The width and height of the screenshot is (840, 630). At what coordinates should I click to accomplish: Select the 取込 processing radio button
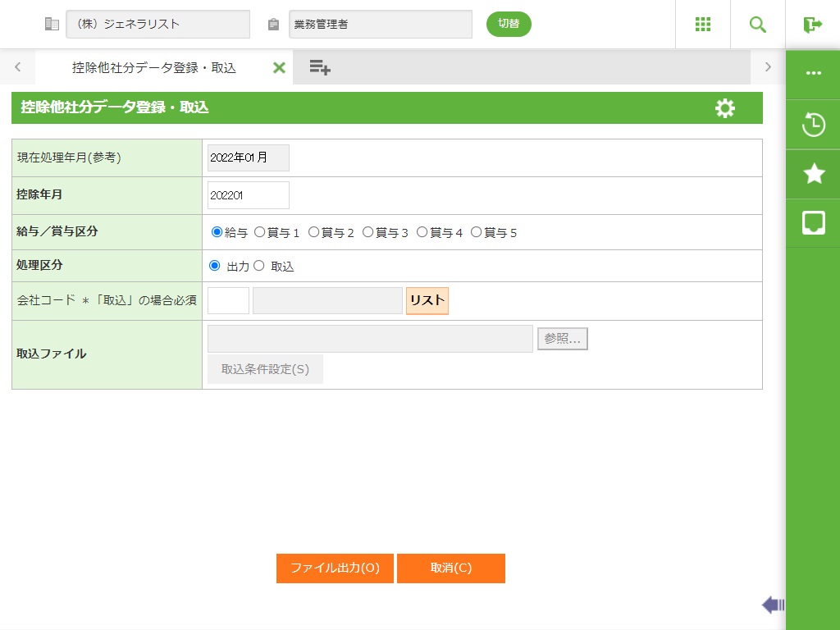(x=259, y=266)
